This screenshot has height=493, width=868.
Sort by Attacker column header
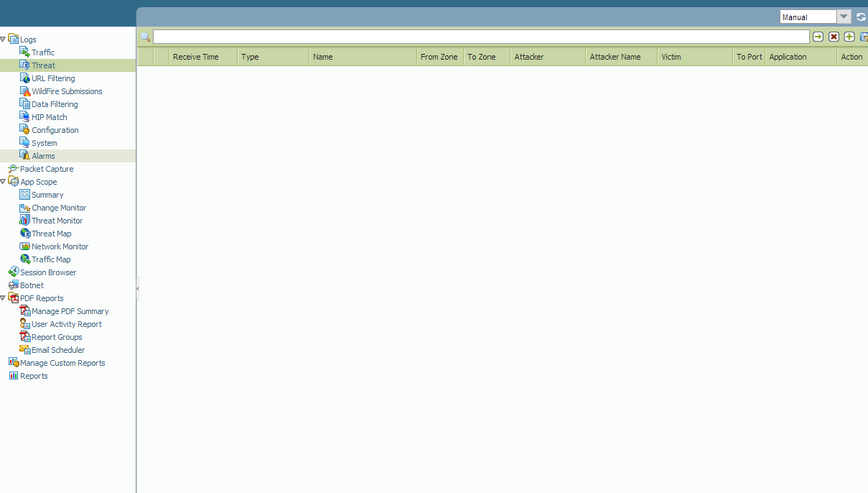548,57
